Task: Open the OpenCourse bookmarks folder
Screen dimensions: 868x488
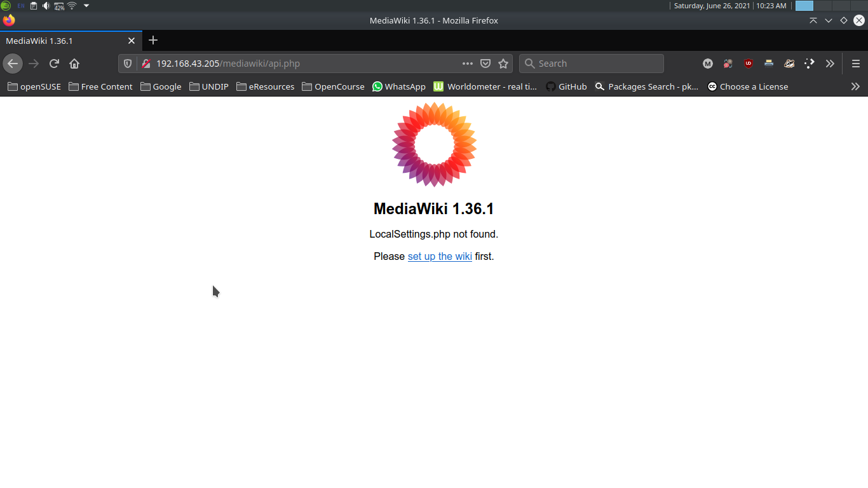Action: pyautogui.click(x=334, y=86)
